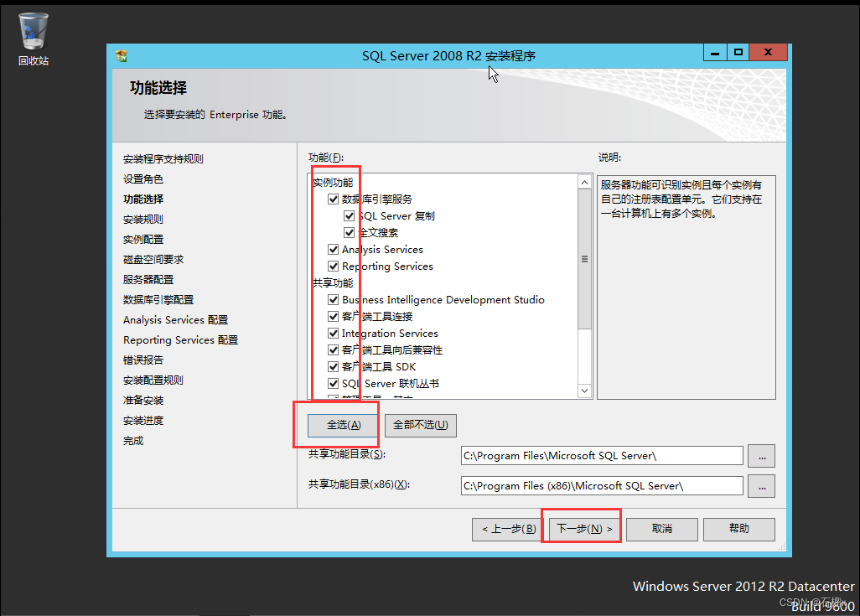
Task: Toggle the 数据库引擎服务 checkbox
Action: pyautogui.click(x=333, y=199)
